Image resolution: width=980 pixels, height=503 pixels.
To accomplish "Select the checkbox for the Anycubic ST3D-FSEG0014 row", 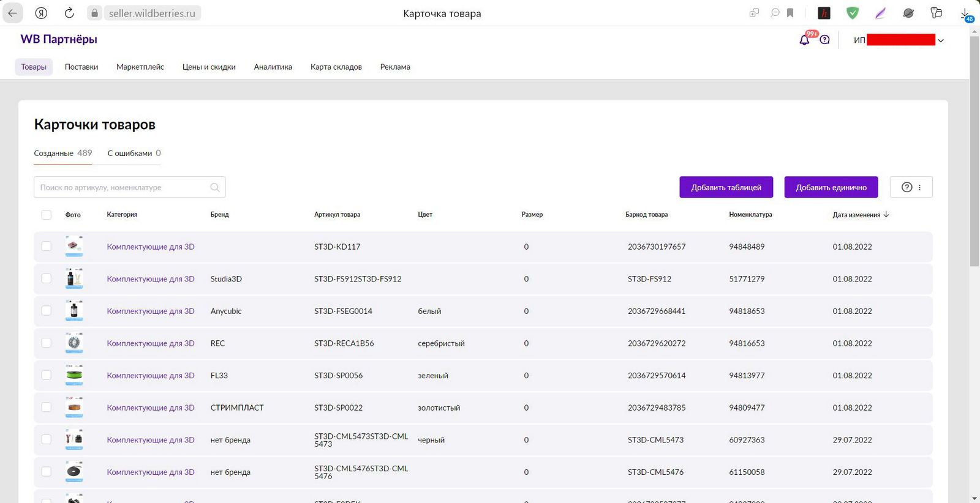I will [x=47, y=310].
